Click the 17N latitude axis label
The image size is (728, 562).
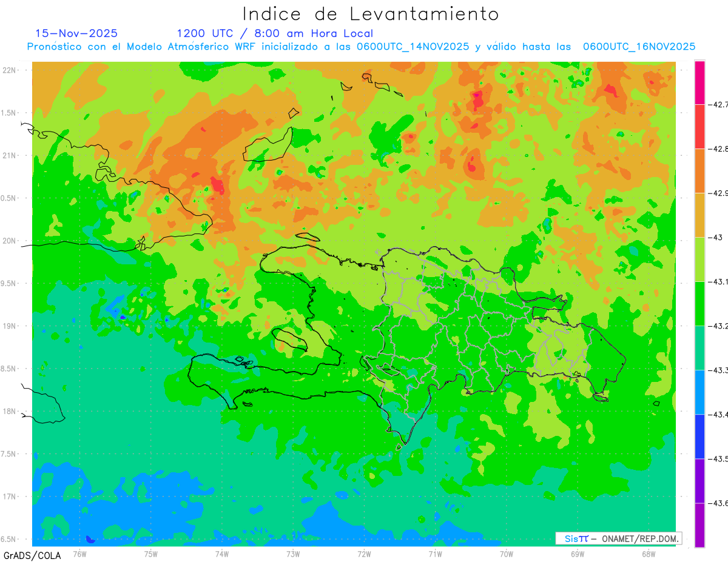coord(9,497)
